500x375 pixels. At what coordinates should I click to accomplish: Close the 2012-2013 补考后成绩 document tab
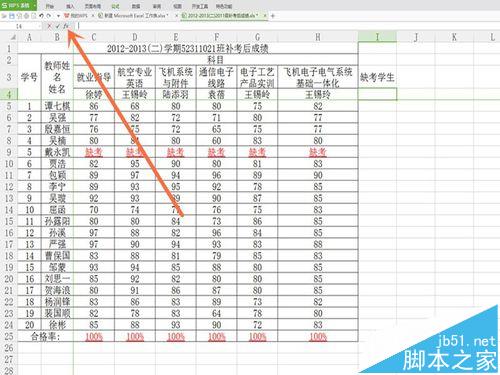(x=265, y=16)
